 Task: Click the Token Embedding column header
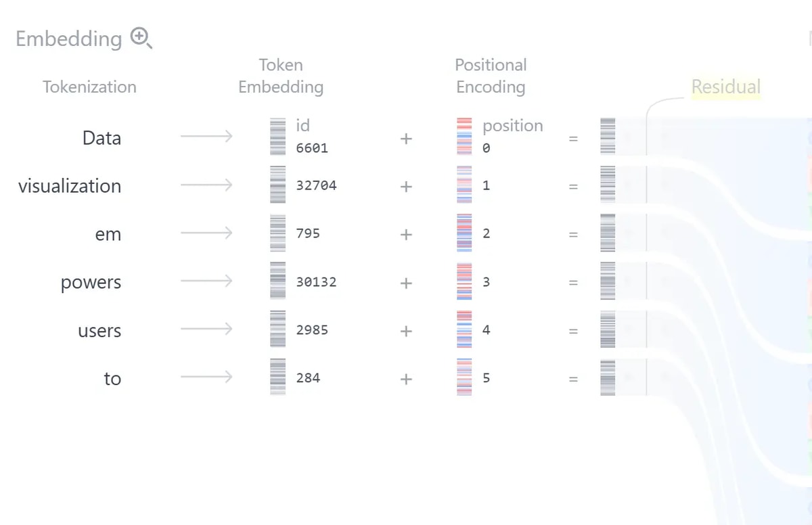click(x=281, y=76)
